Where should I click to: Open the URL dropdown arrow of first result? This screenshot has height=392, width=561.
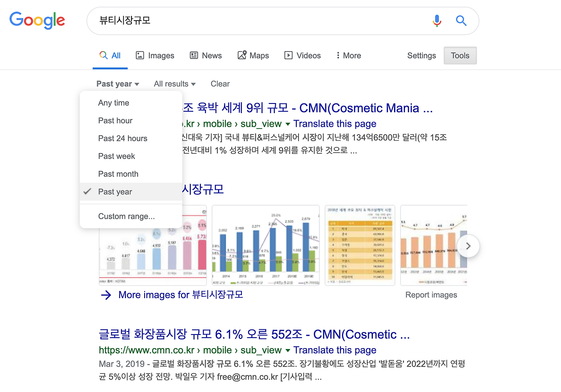(288, 124)
